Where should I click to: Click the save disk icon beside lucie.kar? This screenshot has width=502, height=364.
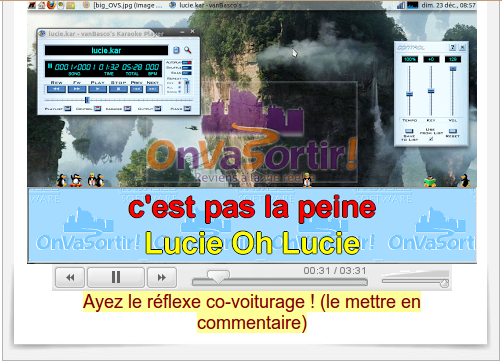176,50
